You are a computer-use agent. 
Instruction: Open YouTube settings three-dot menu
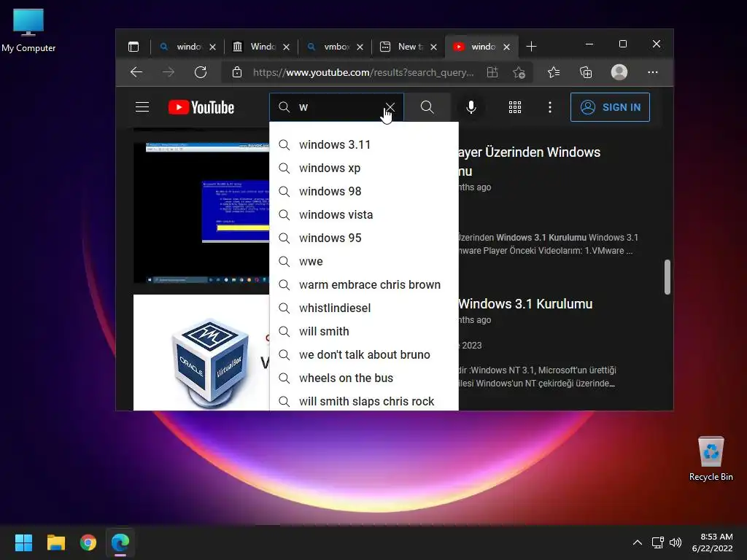click(550, 107)
